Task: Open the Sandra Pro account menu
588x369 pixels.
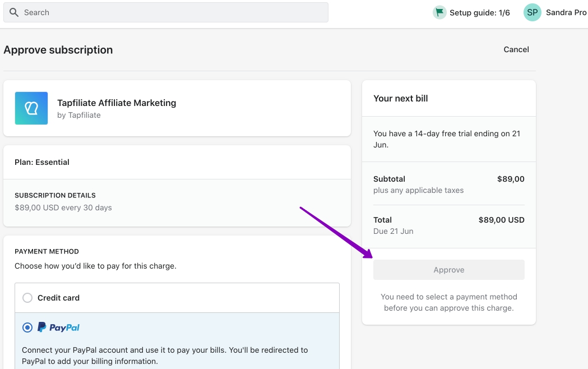Action: 566,12
